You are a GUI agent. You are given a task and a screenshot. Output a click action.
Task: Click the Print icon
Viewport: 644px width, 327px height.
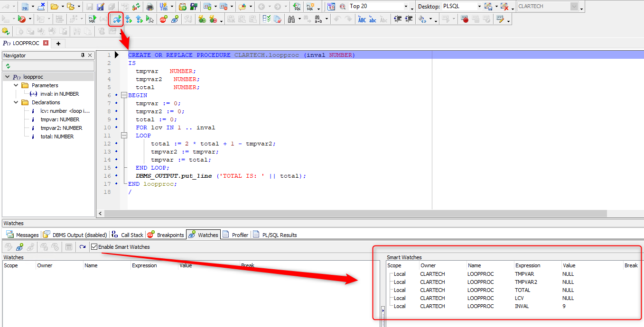tap(149, 6)
